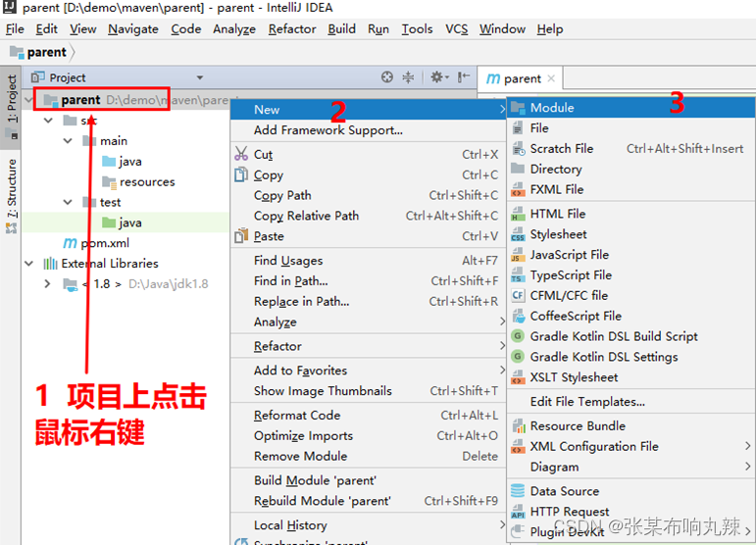Choose Optimize Imports
Image resolution: width=756 pixels, height=545 pixels.
pyautogui.click(x=369, y=435)
